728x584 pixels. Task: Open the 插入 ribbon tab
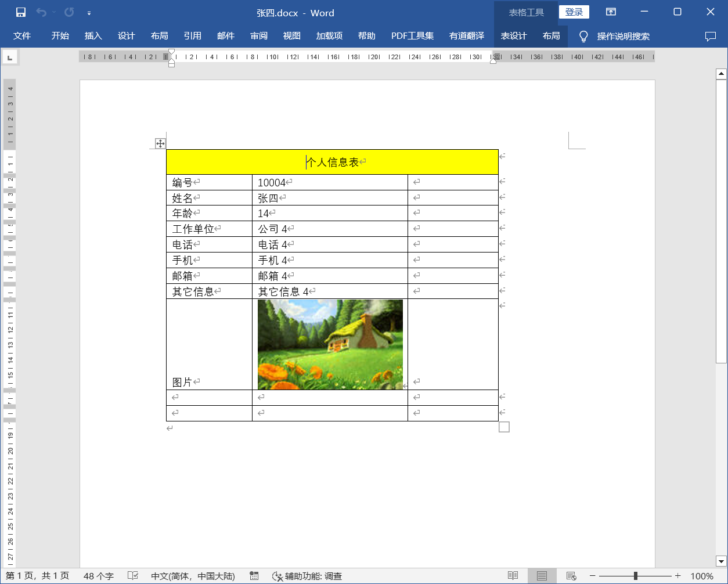click(93, 35)
